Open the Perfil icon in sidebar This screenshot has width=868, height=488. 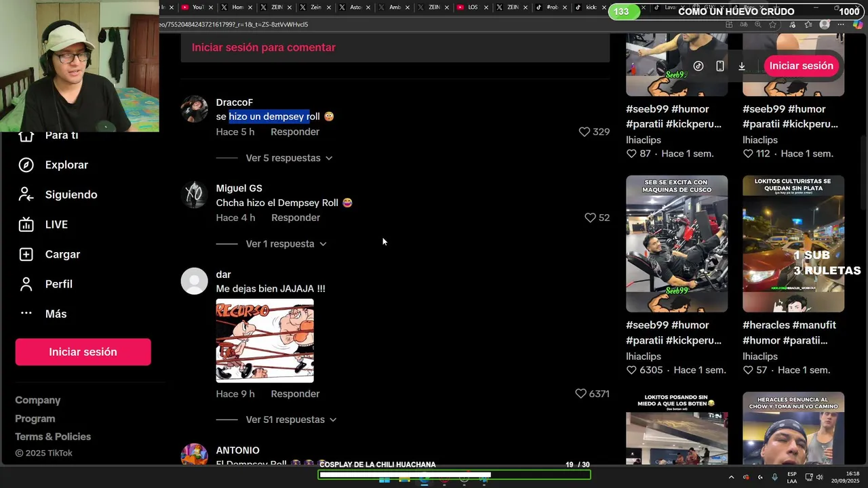click(26, 284)
